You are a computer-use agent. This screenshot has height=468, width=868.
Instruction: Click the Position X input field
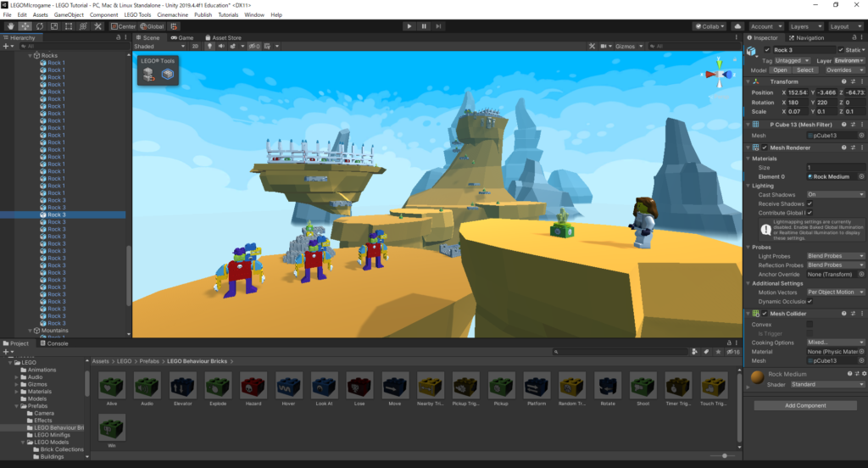tap(798, 92)
